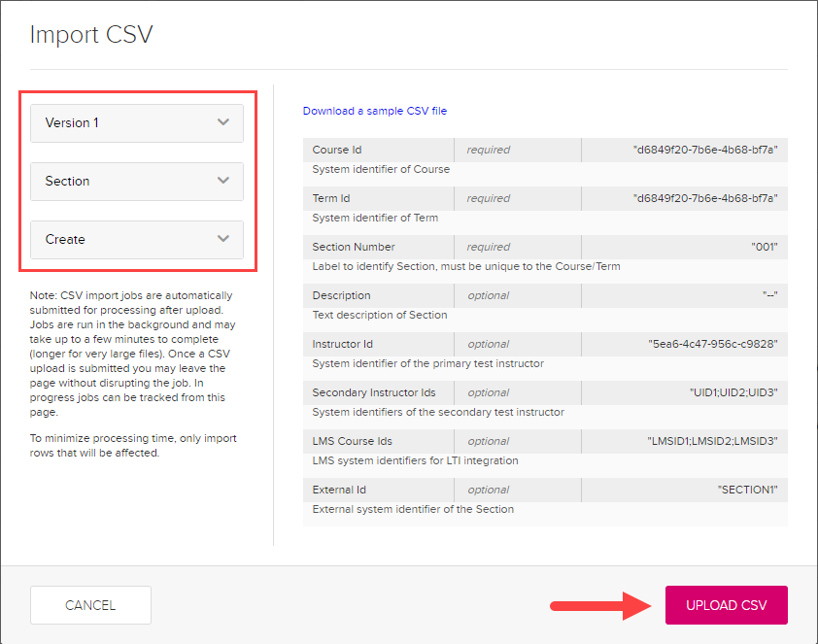This screenshot has height=644, width=818.
Task: Click 'Label to identify Section' description text
Action: coord(466,266)
